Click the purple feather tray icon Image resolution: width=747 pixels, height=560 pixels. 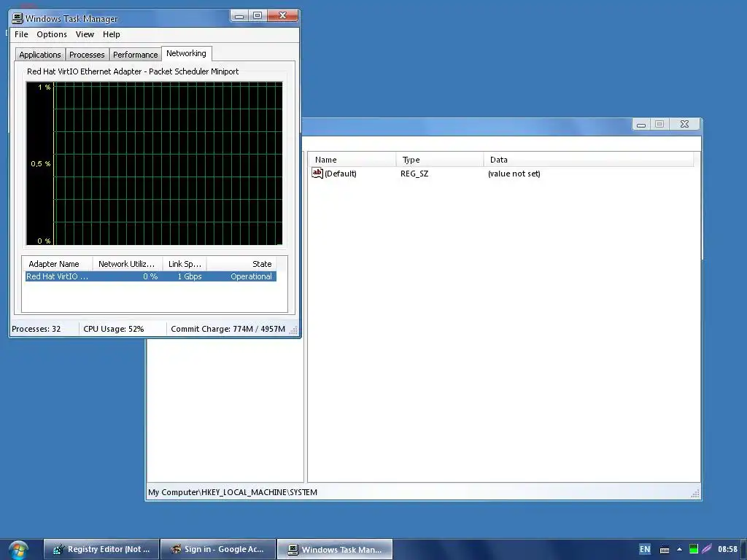[707, 550]
